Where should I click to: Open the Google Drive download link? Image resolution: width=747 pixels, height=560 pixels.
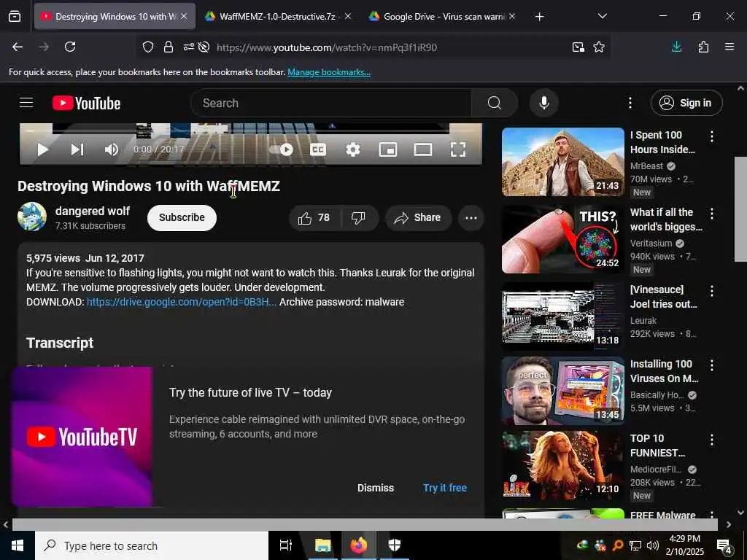[x=181, y=302]
